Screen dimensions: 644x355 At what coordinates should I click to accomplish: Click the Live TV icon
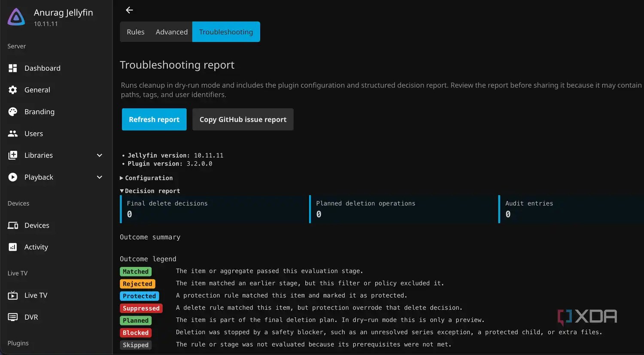(13, 295)
